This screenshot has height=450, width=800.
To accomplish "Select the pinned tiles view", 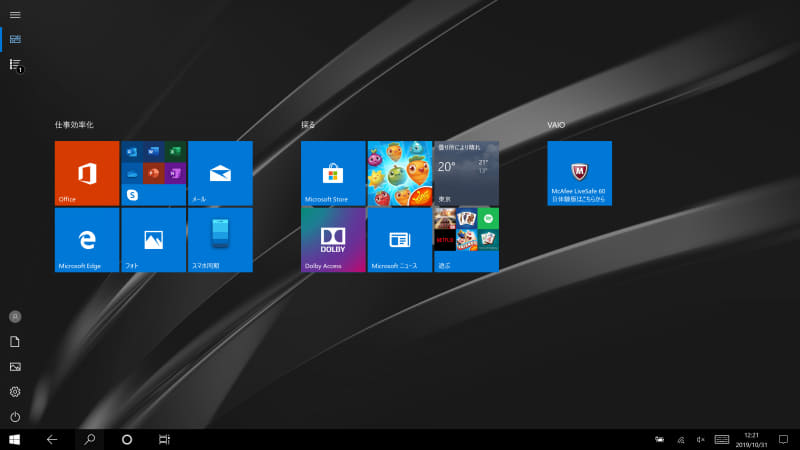I will pyautogui.click(x=15, y=39).
